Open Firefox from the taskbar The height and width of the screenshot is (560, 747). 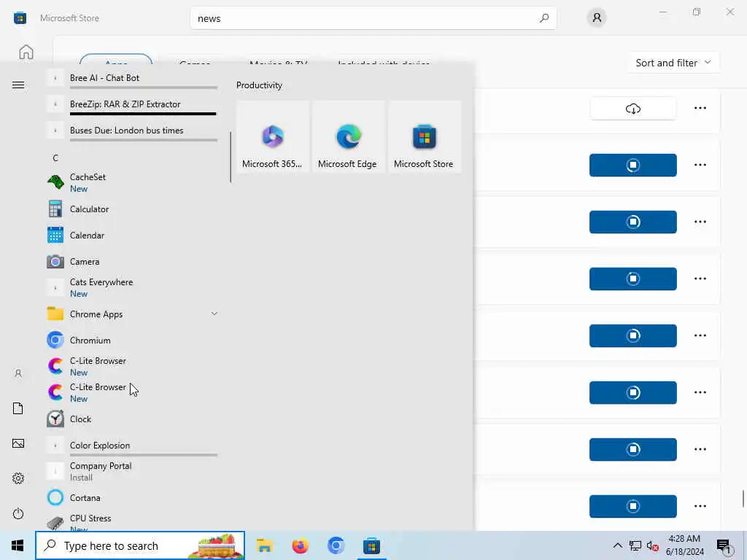tap(300, 545)
